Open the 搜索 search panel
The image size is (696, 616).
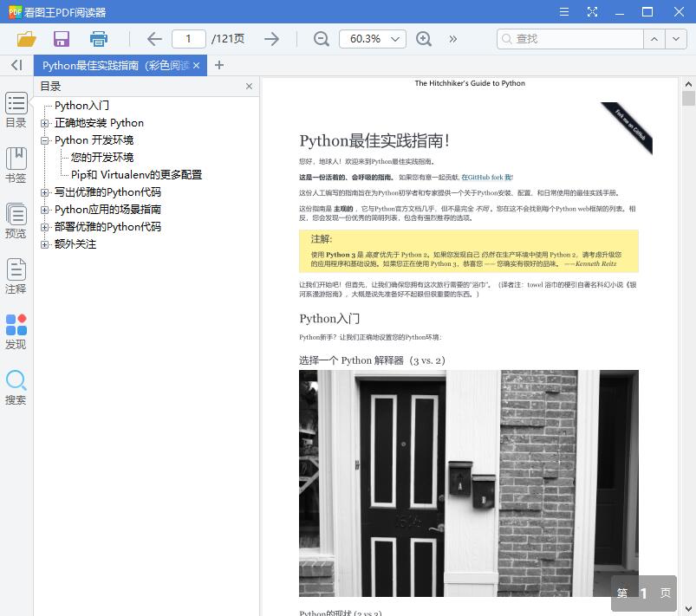16,386
